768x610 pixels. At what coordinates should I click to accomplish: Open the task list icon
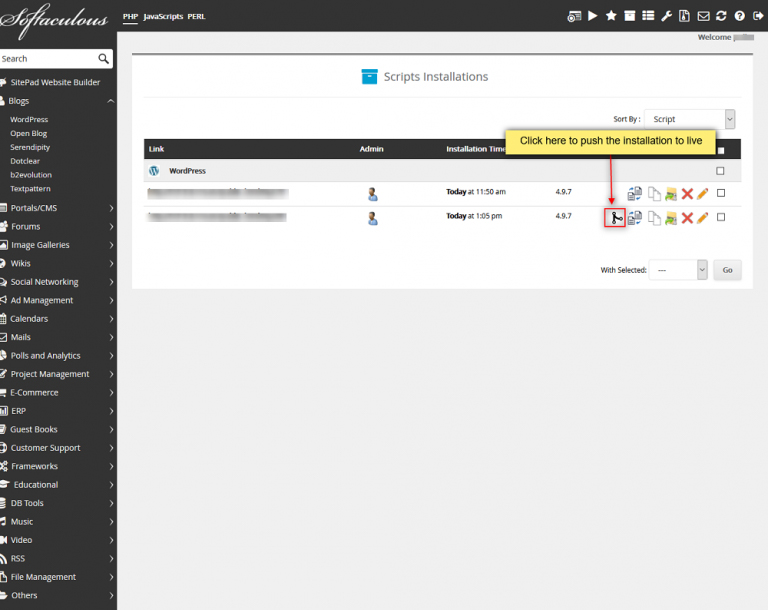[648, 16]
